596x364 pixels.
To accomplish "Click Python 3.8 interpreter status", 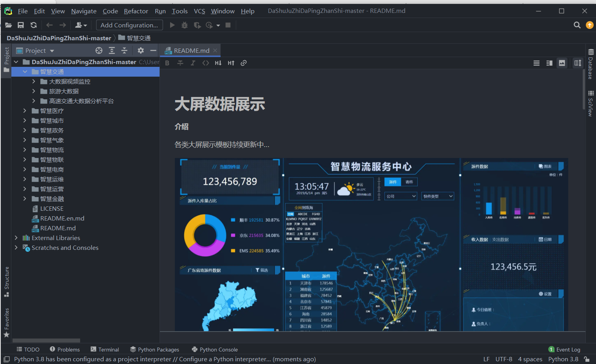I will pos(563,359).
